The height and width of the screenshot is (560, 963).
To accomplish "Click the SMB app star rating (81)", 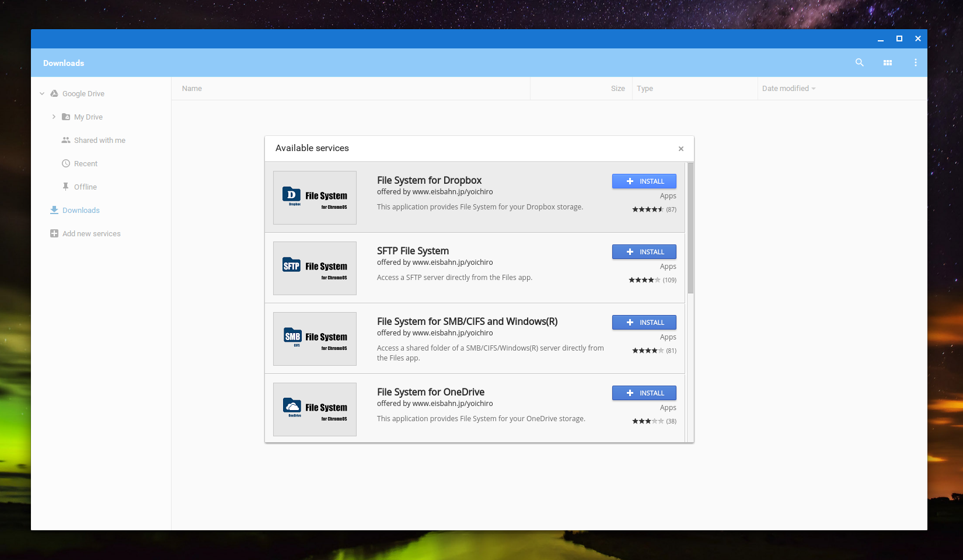I will [654, 351].
